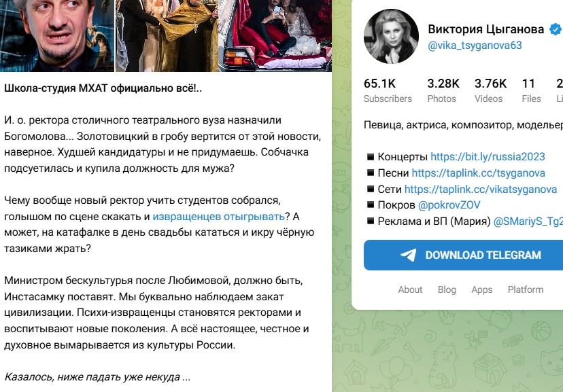Open the Blog footer link

(447, 289)
